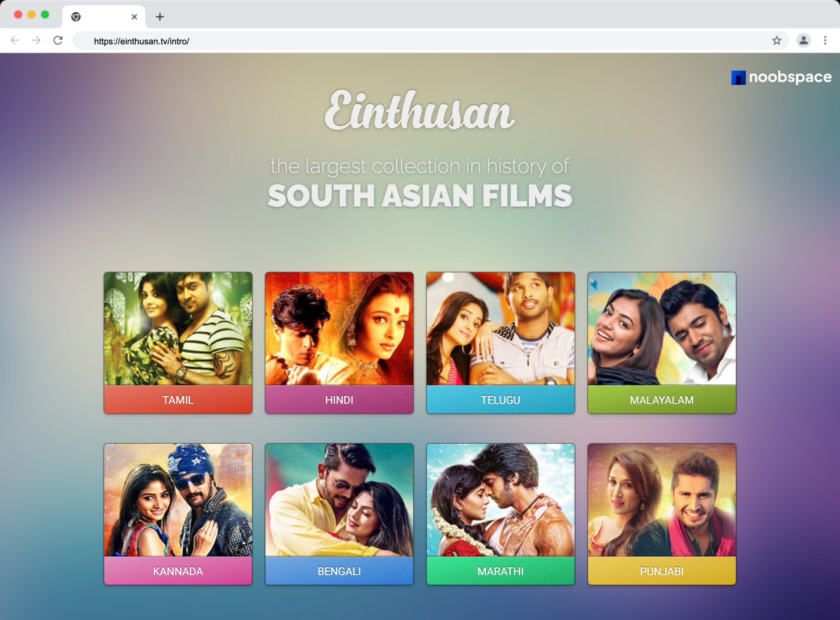The height and width of the screenshot is (620, 840).
Task: Open the Malayalam movie poster thumbnail
Action: click(662, 328)
